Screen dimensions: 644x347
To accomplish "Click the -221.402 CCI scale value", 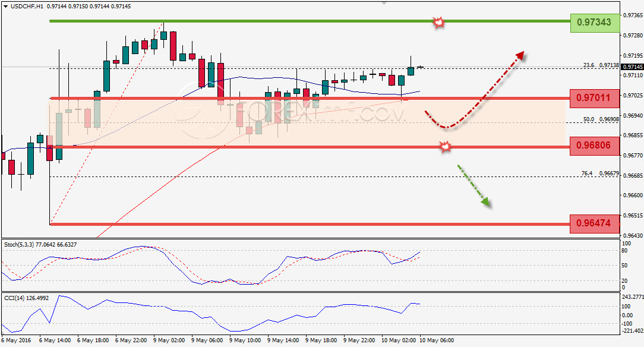I will pos(633,330).
